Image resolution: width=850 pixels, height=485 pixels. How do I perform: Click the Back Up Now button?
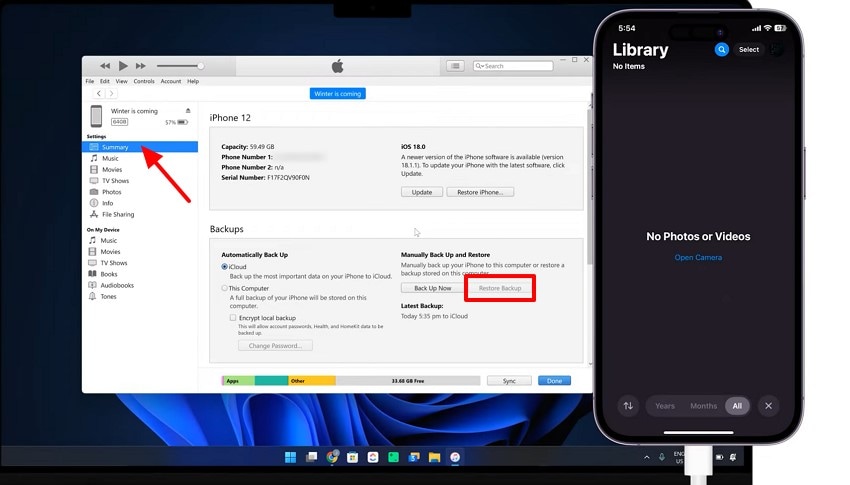pyautogui.click(x=433, y=288)
